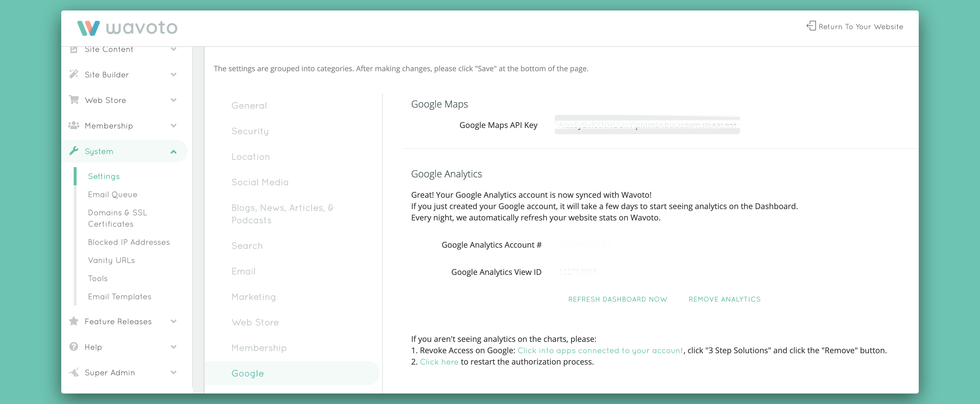Expand the Feature Releases chevron

click(x=174, y=321)
